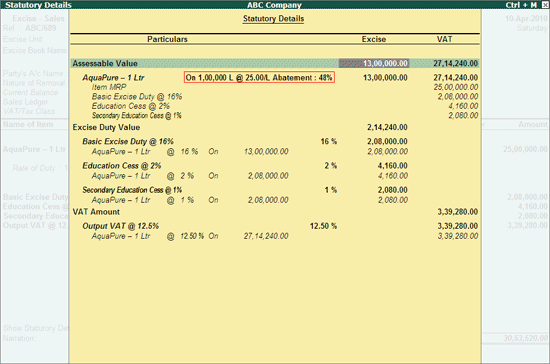Select italic Education Cess @ 2% under Item MRP

[x=131, y=106]
